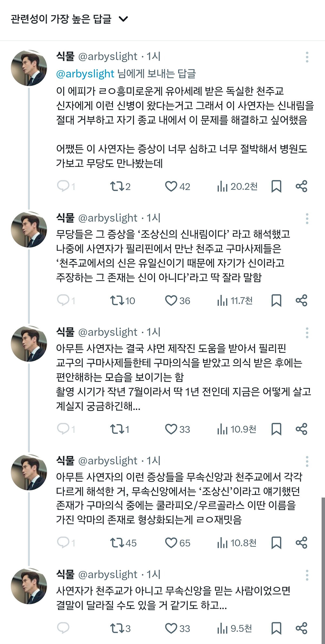Open more options on the first tweet
325x644 pixels.
pyautogui.click(x=307, y=57)
